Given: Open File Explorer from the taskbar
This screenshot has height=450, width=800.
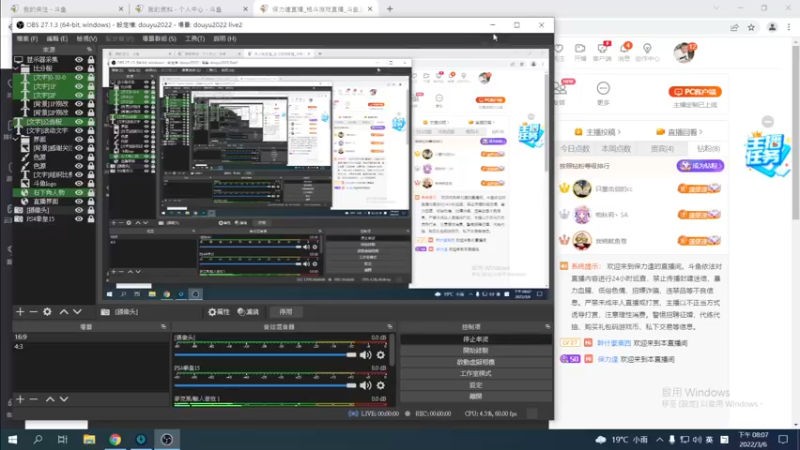Looking at the screenshot, I should (89, 439).
